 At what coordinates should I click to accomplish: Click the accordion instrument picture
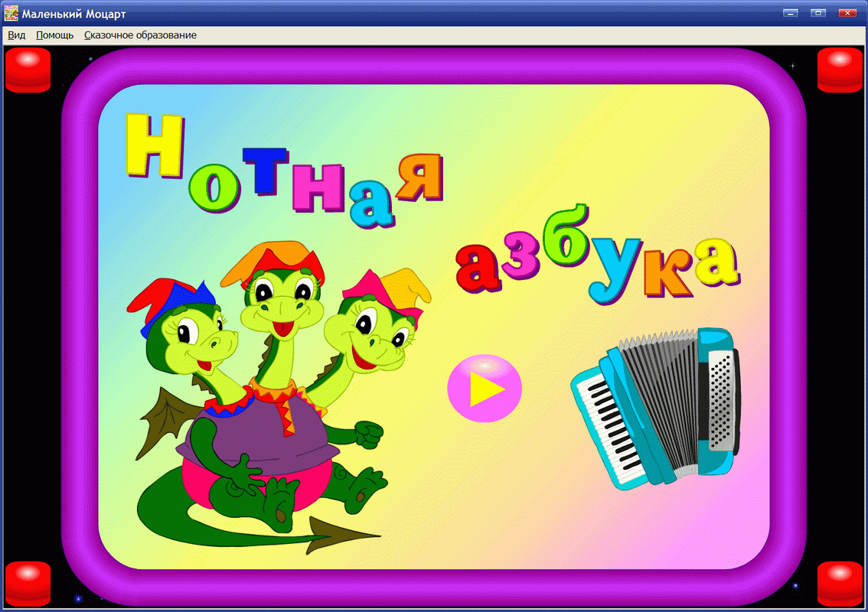(656, 409)
